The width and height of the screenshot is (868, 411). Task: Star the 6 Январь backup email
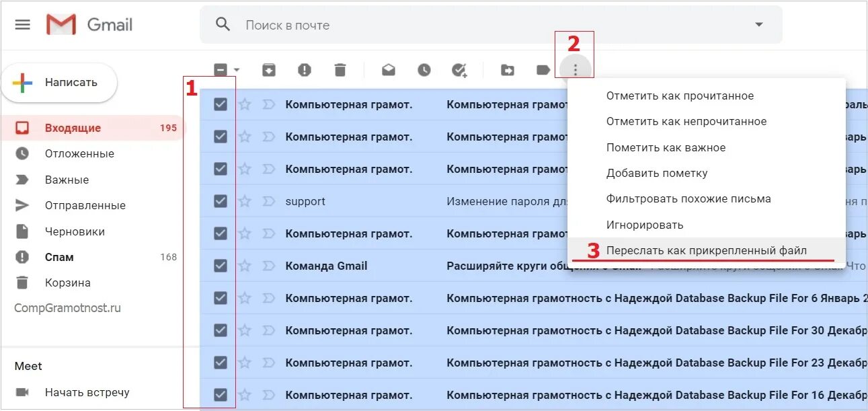pyautogui.click(x=245, y=298)
